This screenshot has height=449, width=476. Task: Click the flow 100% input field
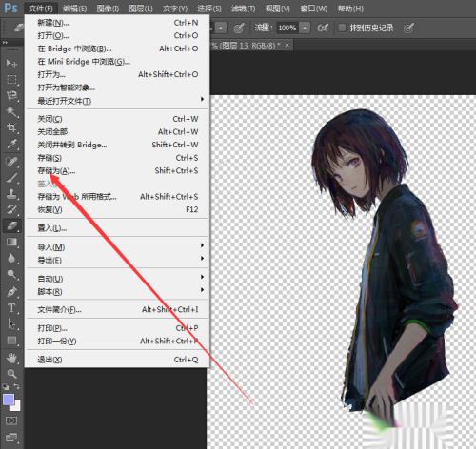pos(288,29)
